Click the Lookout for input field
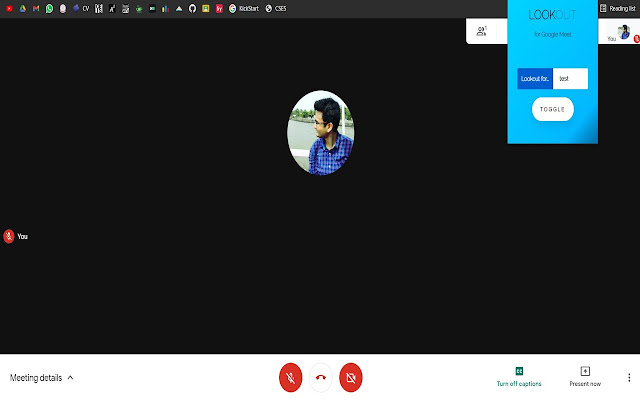 pos(570,78)
